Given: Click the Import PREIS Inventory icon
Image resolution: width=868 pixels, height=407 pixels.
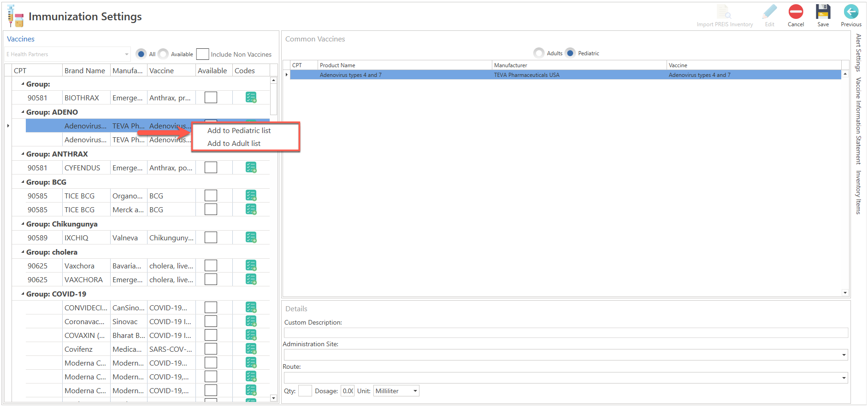Looking at the screenshot, I should coord(724,12).
